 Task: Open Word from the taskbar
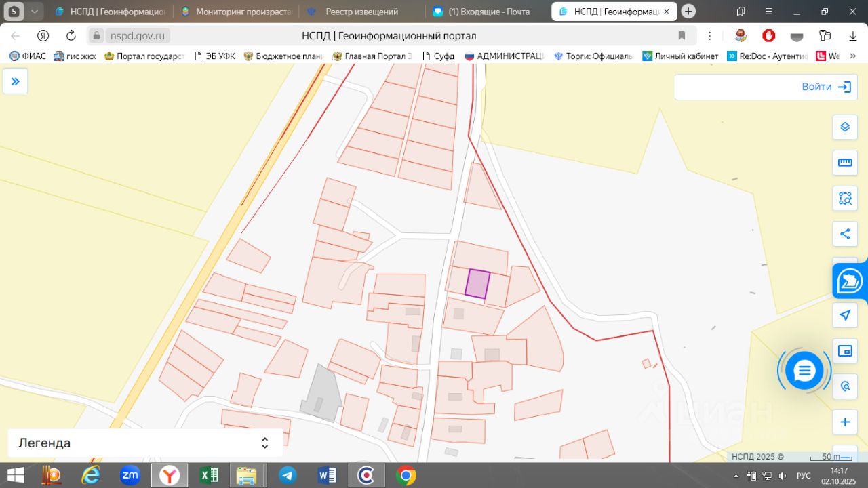point(327,475)
